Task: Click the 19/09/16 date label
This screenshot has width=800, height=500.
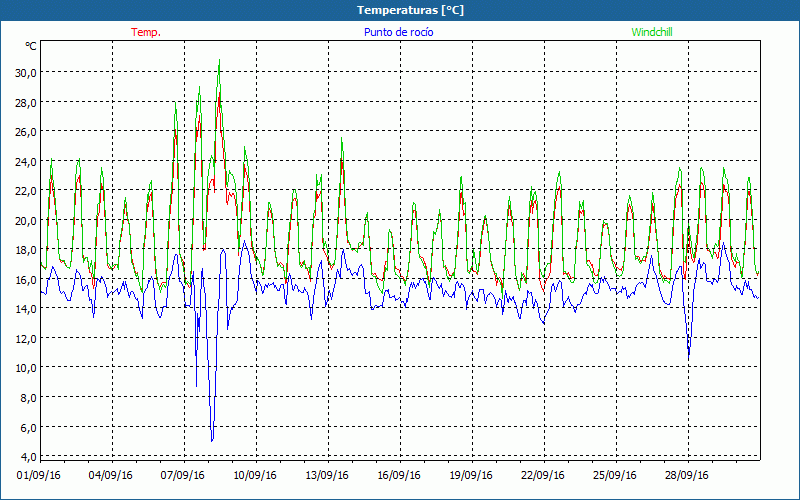Action: (x=471, y=476)
